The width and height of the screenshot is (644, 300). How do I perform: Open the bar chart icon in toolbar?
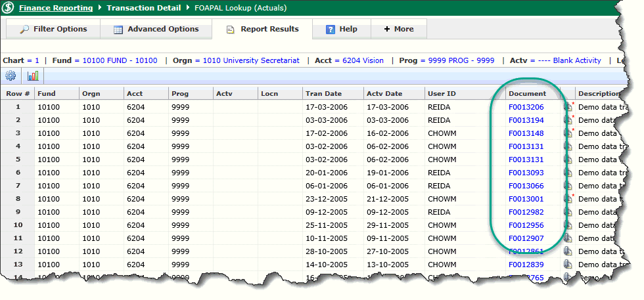(x=33, y=75)
